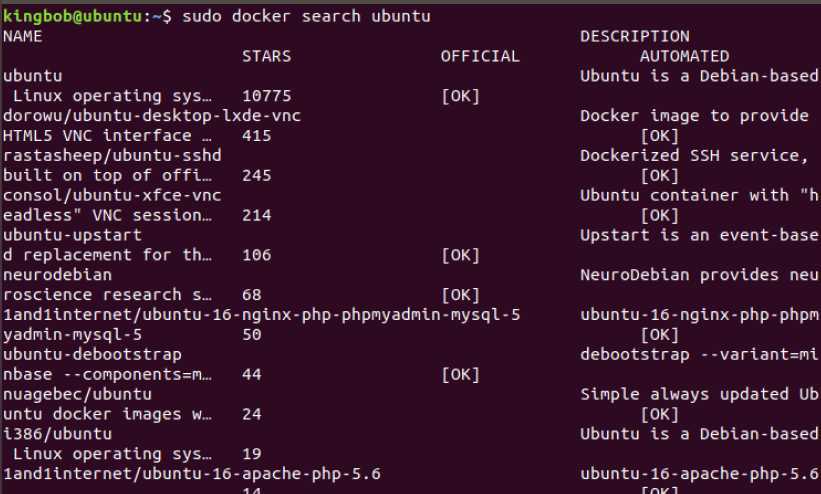Click the 'sudo docker search ubuntu' command

[306, 16]
